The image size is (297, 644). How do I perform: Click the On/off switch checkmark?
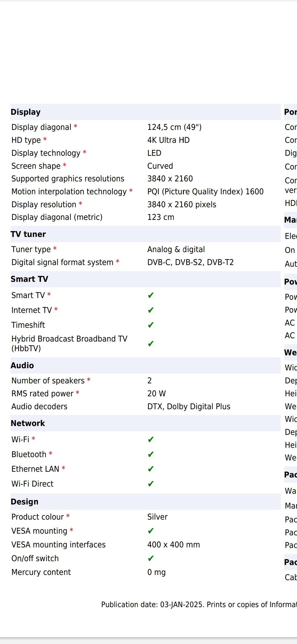151,558
